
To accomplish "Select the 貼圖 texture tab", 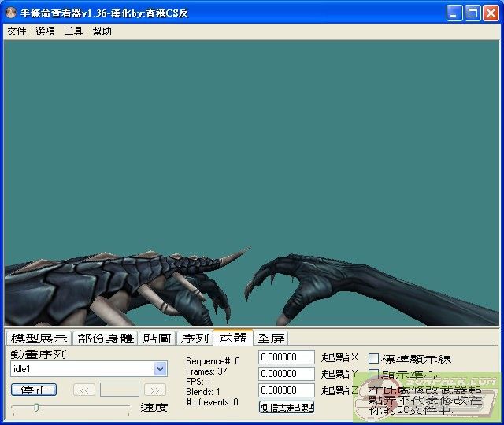I will coord(157,338).
